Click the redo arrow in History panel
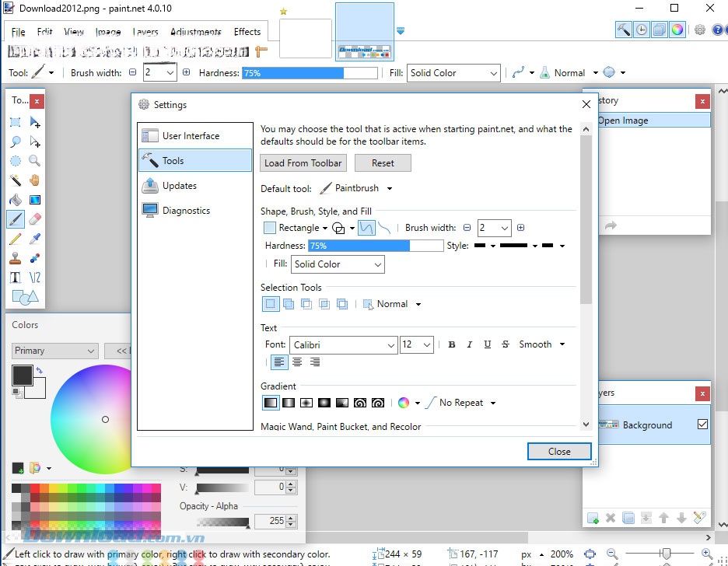 [611, 225]
